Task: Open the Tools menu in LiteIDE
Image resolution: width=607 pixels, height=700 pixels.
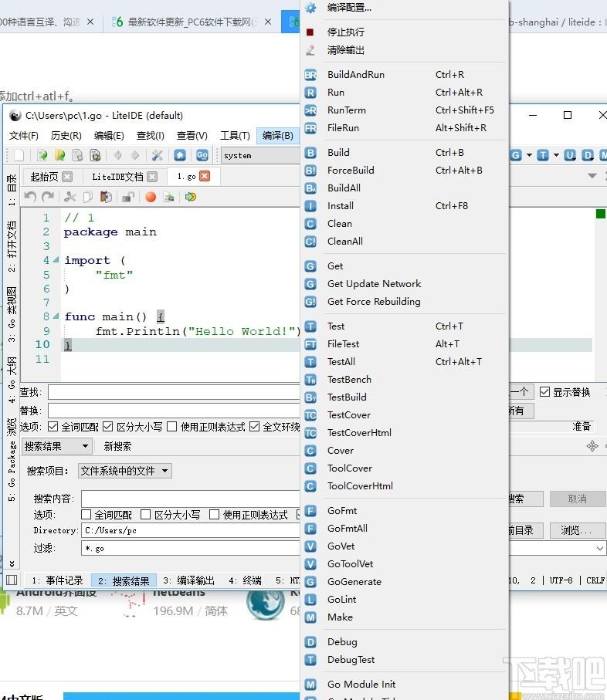Action: tap(235, 135)
